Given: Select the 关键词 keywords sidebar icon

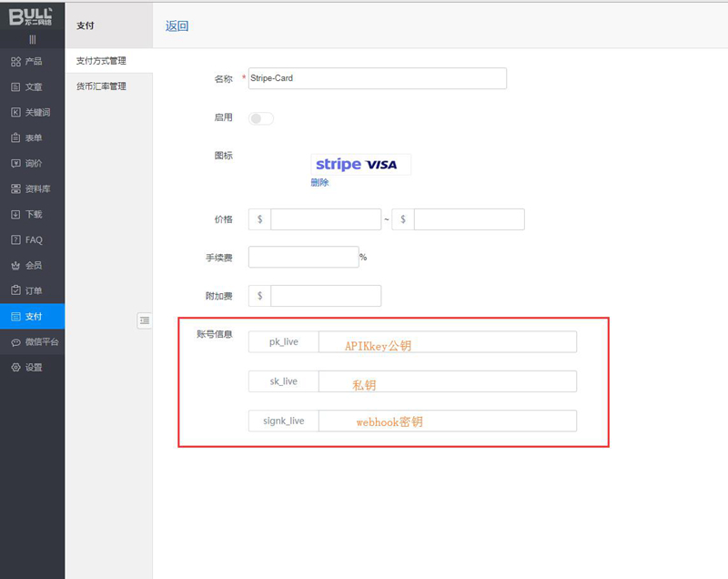Looking at the screenshot, I should click(15, 113).
